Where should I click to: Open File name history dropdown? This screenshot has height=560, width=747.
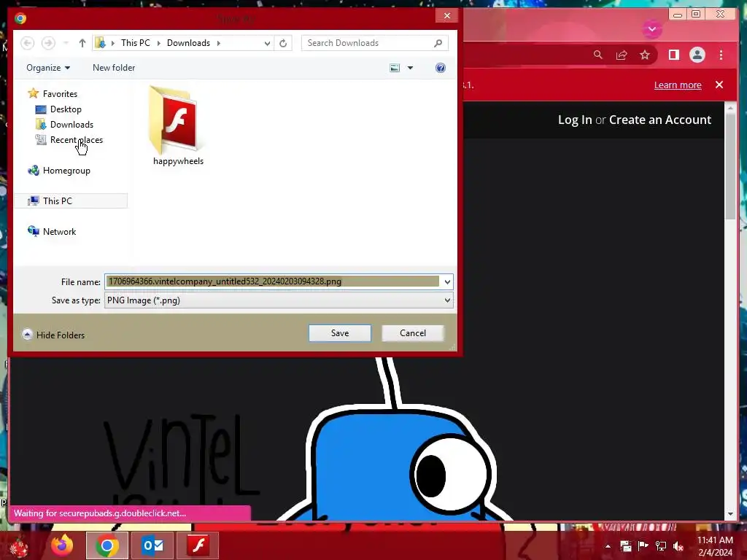point(447,282)
